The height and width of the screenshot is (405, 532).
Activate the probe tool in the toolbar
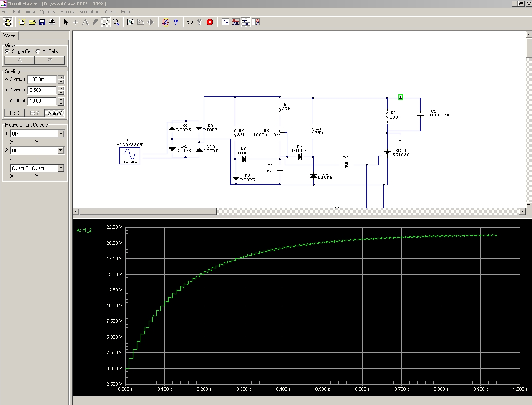pos(106,22)
